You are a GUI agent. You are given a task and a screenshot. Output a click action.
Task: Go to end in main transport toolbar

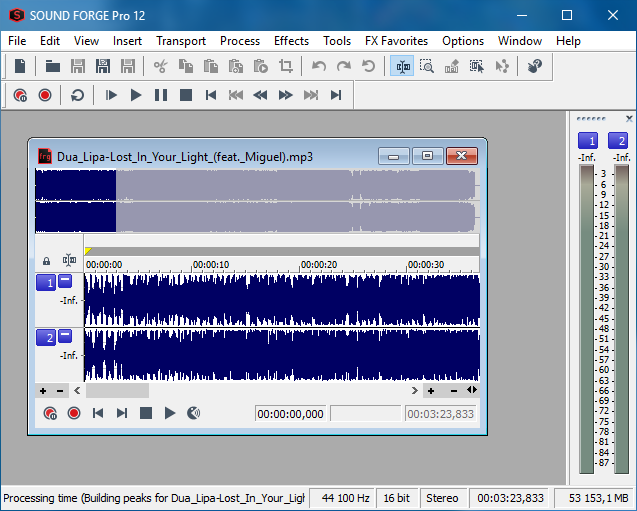click(336, 95)
